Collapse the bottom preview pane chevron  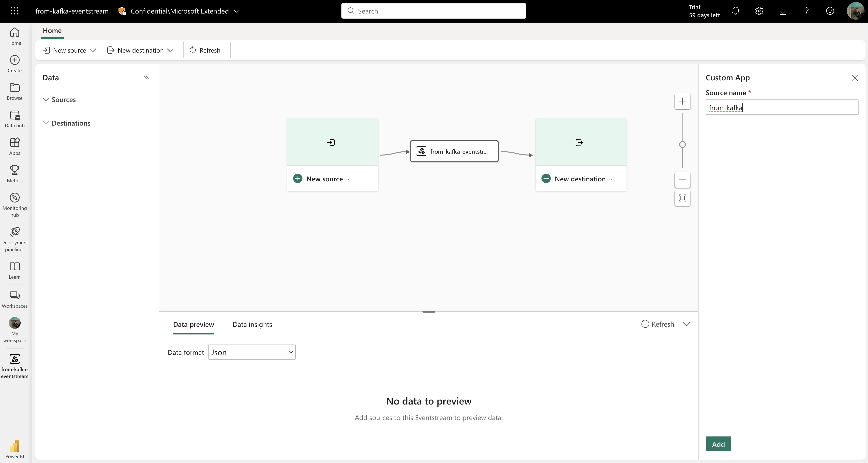click(686, 324)
